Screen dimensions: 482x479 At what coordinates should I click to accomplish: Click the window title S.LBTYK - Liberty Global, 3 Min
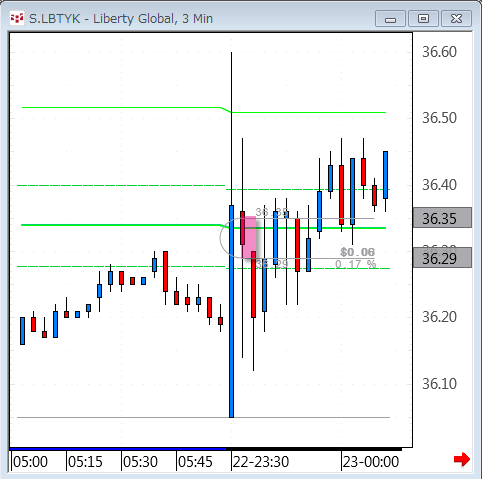(x=121, y=19)
